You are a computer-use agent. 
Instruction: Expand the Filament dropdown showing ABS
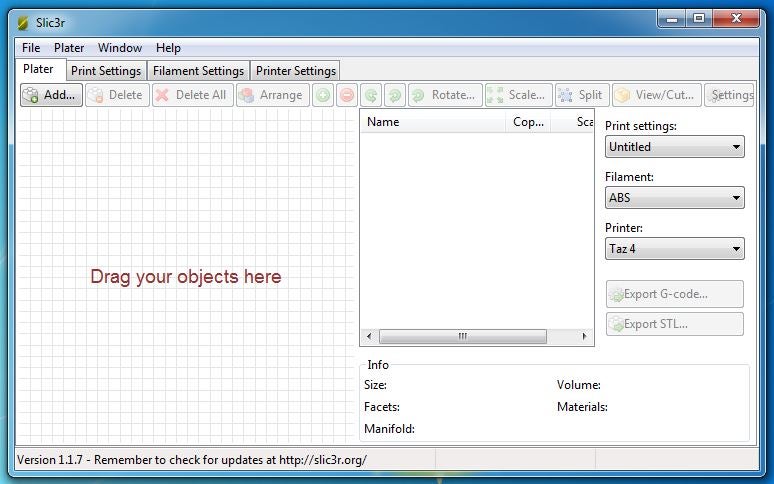point(675,198)
